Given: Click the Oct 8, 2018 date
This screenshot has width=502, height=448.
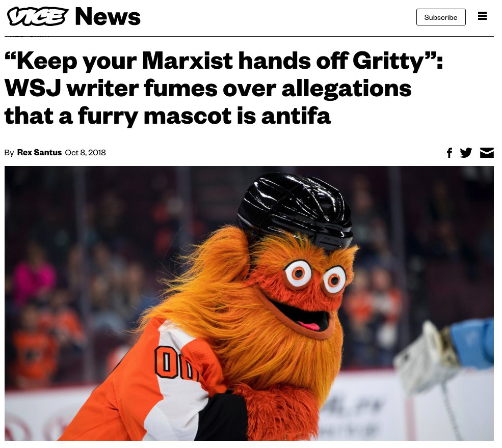Looking at the screenshot, I should [x=85, y=152].
